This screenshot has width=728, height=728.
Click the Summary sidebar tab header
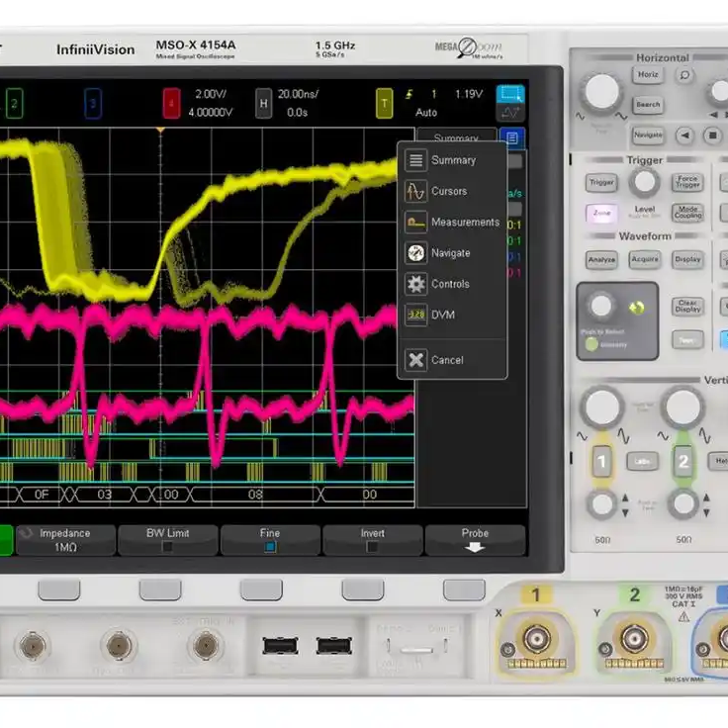coord(456,136)
